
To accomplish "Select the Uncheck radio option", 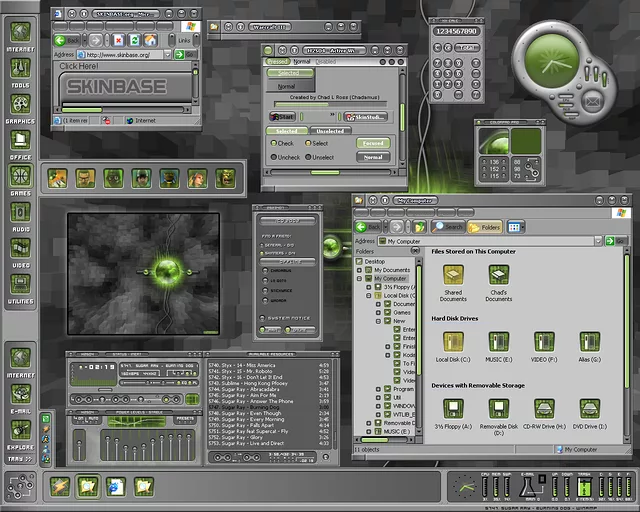I will coord(274,157).
